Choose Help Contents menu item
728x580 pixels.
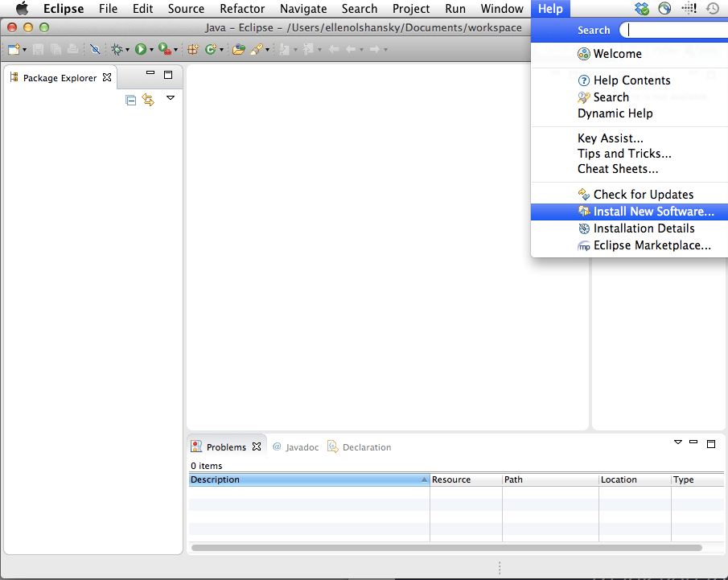pos(630,80)
